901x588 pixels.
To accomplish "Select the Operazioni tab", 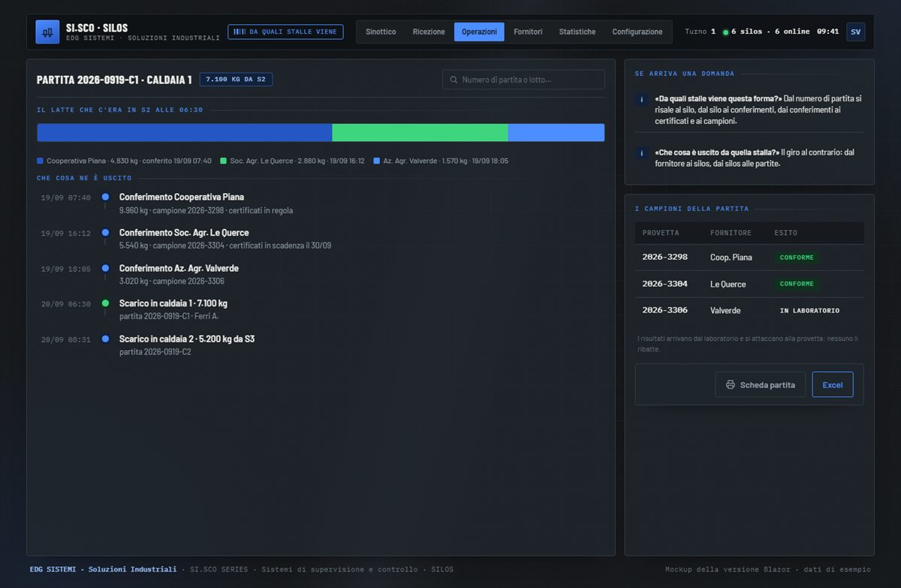I will (479, 32).
